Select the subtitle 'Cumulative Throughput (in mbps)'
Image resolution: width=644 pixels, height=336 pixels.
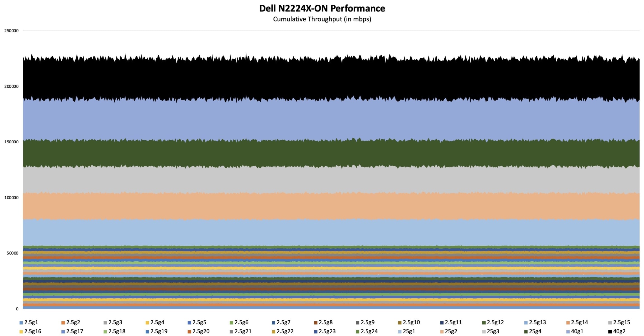point(322,19)
